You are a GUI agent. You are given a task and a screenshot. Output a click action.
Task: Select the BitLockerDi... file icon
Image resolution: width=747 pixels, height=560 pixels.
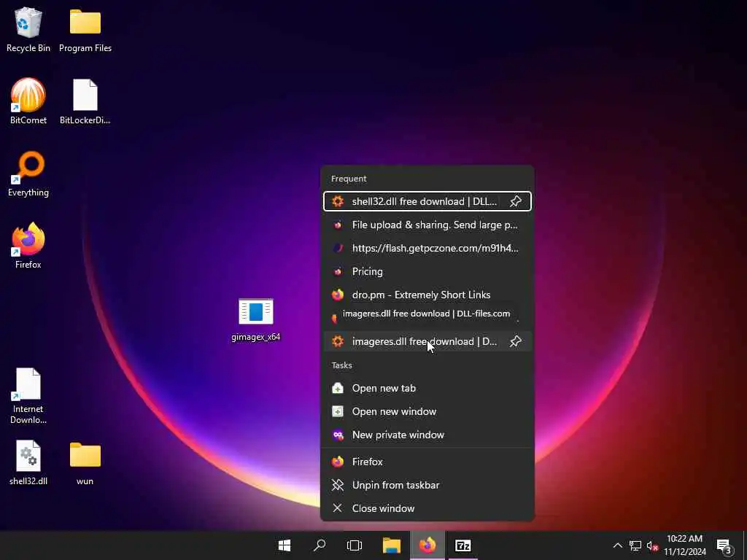point(85,101)
